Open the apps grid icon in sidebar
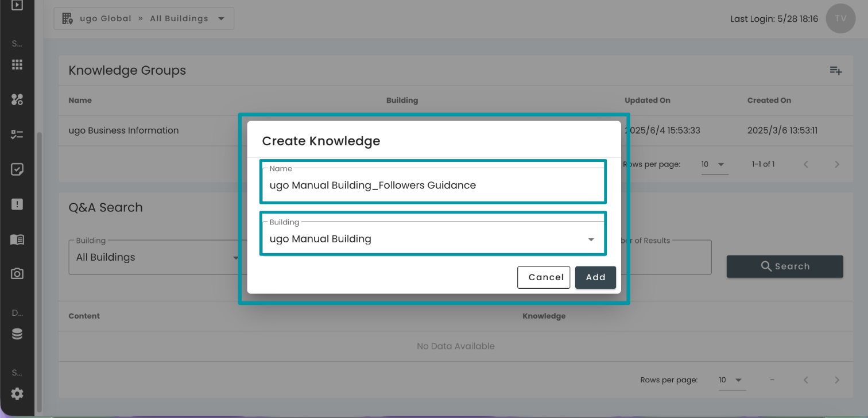Image resolution: width=868 pixels, height=418 pixels. click(x=17, y=65)
